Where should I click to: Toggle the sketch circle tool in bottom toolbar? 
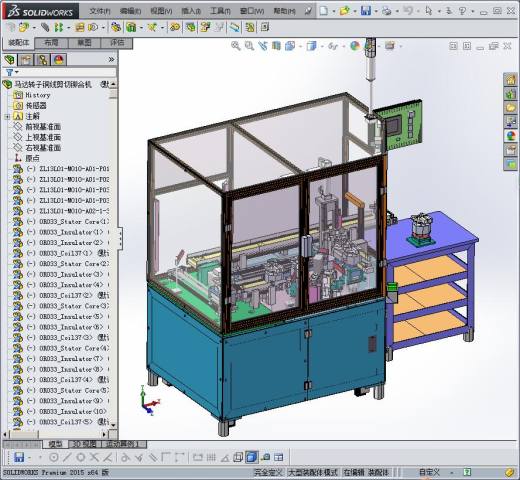point(80,457)
